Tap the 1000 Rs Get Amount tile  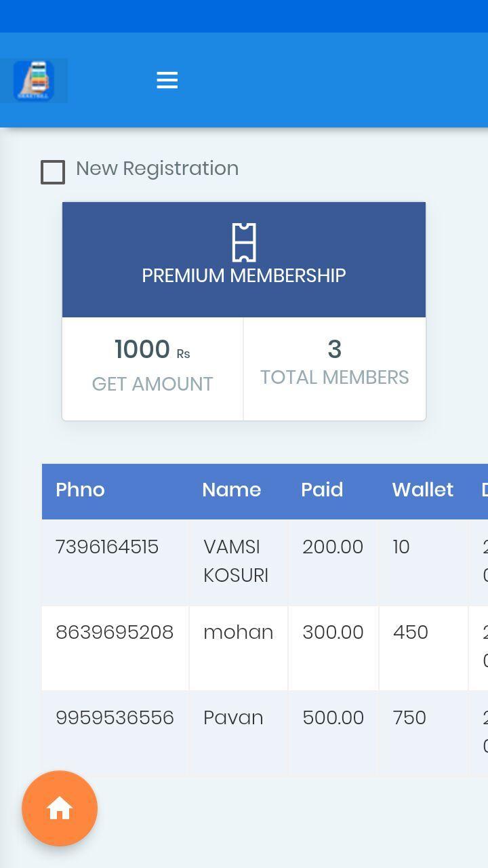point(152,368)
